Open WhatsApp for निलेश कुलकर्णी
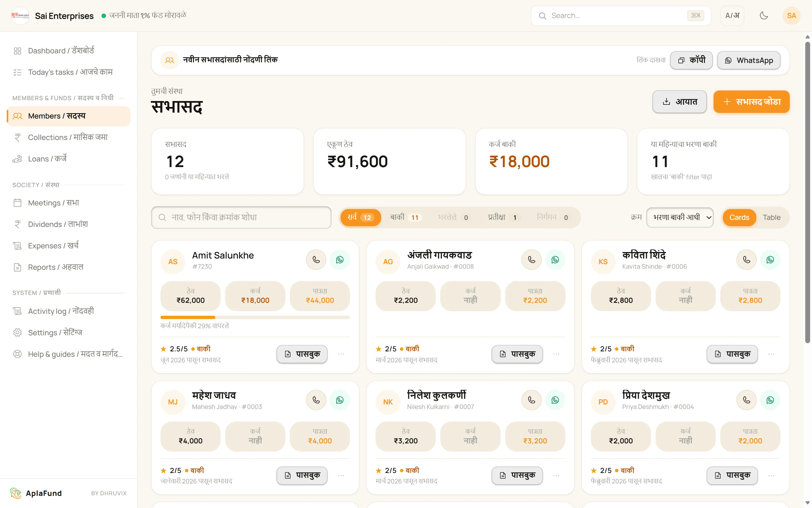Image resolution: width=812 pixels, height=508 pixels. [555, 400]
